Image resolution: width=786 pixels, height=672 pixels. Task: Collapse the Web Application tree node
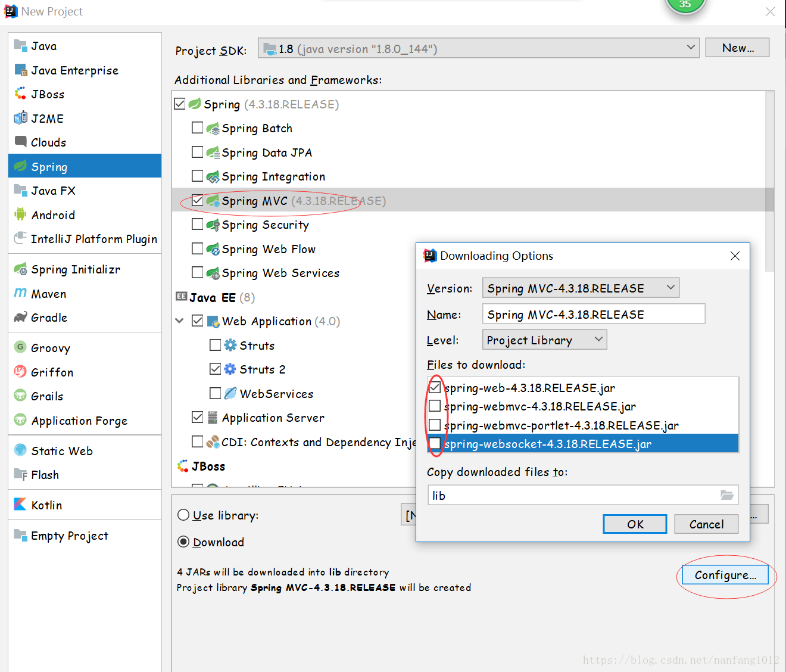179,321
